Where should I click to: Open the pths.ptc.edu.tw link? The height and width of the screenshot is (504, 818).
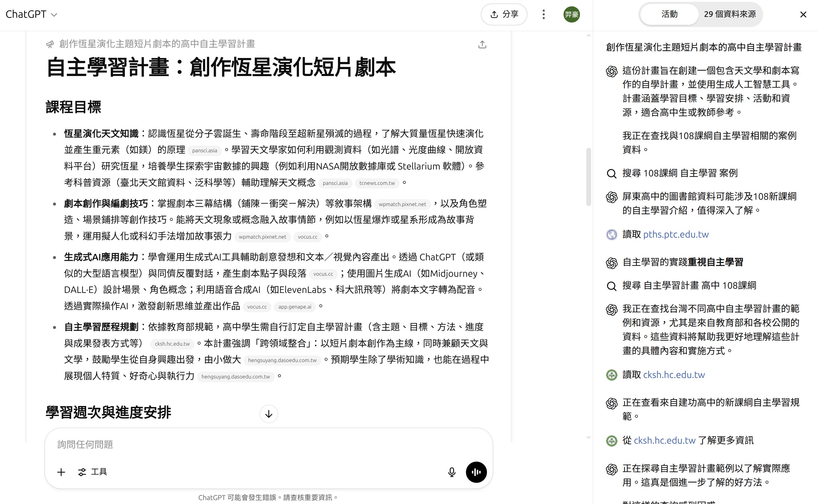[676, 234]
